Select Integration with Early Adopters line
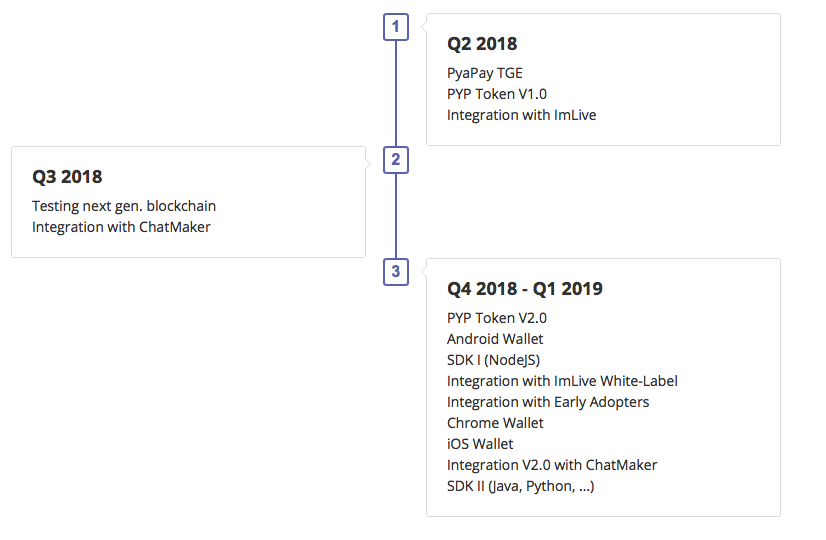This screenshot has height=540, width=826. (548, 402)
